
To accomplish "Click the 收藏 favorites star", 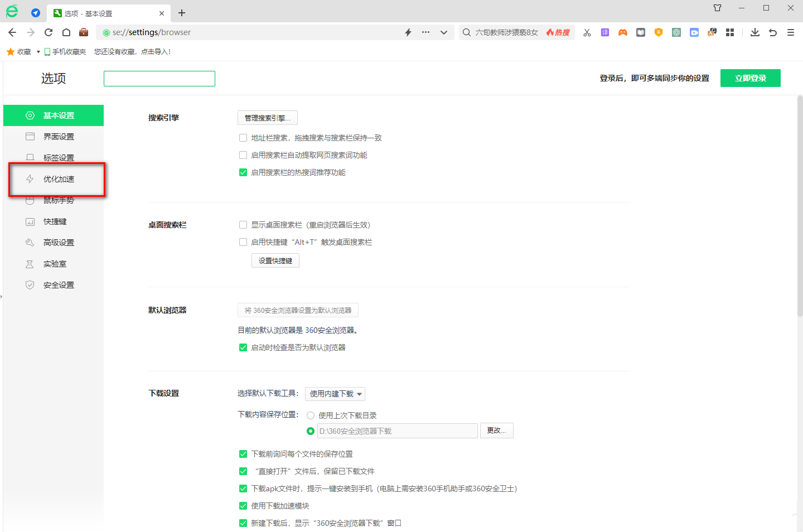I will [11, 51].
